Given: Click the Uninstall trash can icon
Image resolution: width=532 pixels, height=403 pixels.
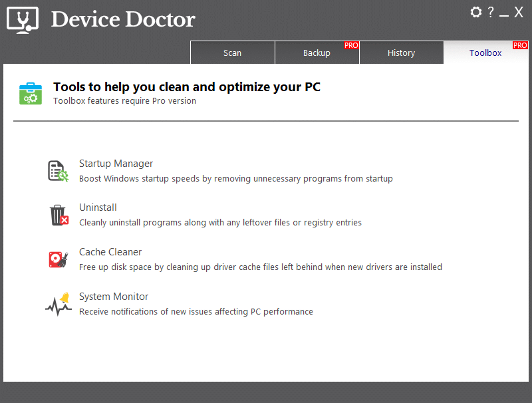Looking at the screenshot, I should tap(59, 215).
